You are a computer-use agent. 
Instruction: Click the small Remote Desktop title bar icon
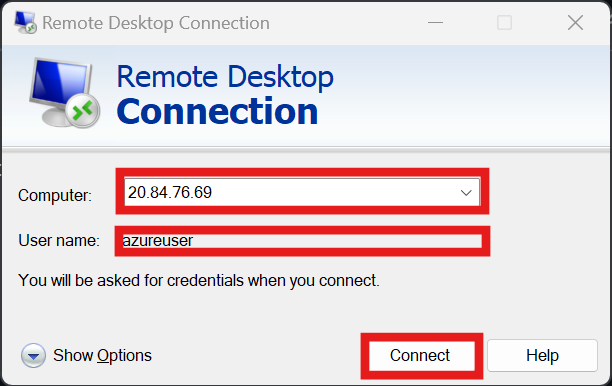[x=25, y=23]
